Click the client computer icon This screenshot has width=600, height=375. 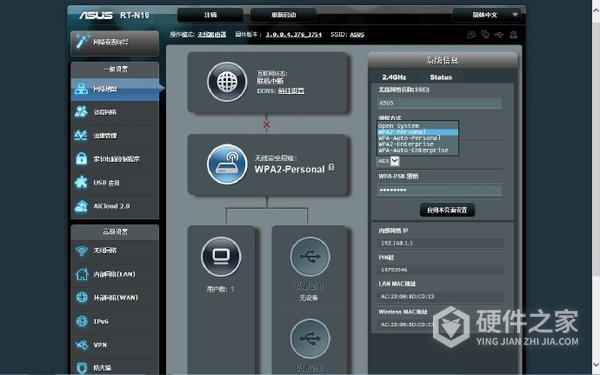click(x=221, y=256)
